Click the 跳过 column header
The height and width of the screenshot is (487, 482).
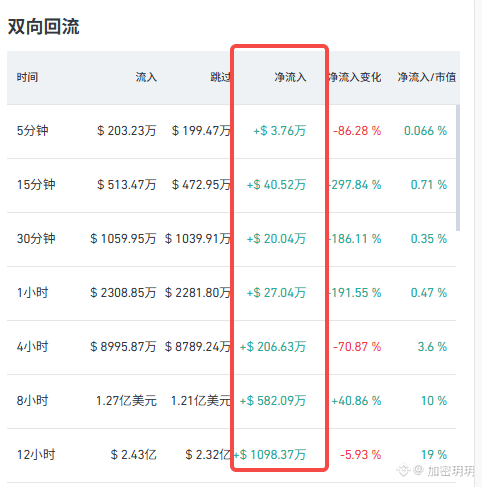(x=221, y=77)
